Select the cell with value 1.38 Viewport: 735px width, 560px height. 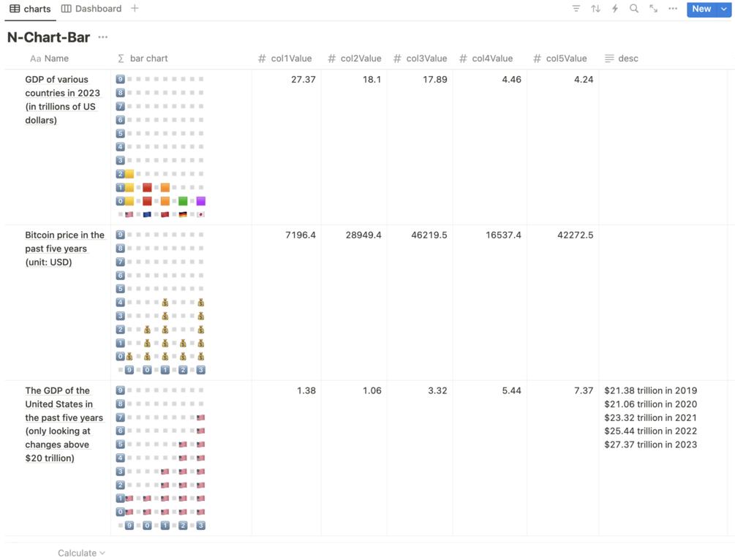[x=286, y=458]
